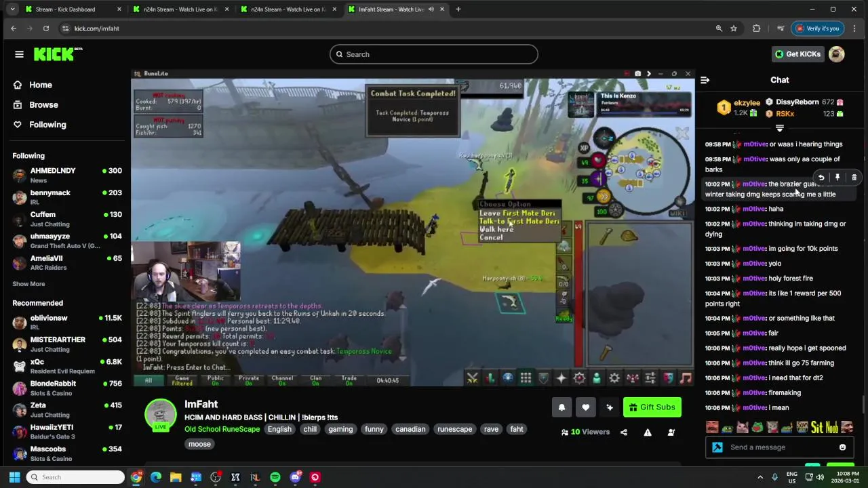
Task: Bookmark this page with star icon
Action: [x=734, y=28]
